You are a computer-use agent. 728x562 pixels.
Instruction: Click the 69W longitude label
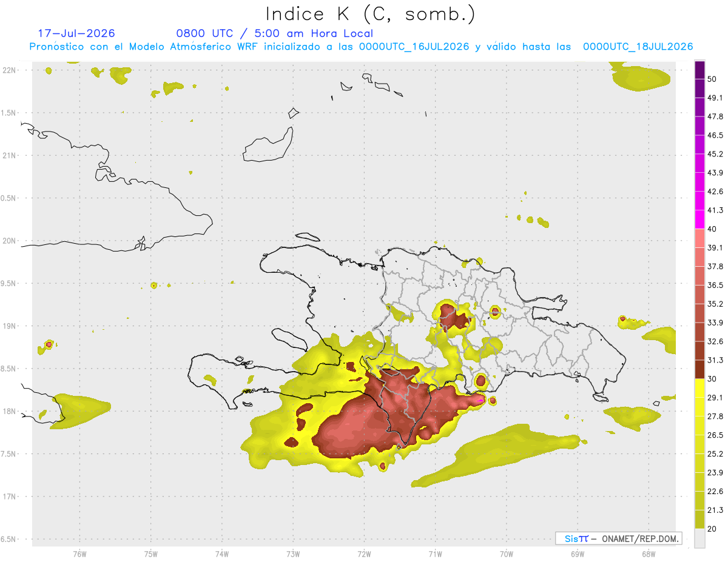pyautogui.click(x=578, y=554)
